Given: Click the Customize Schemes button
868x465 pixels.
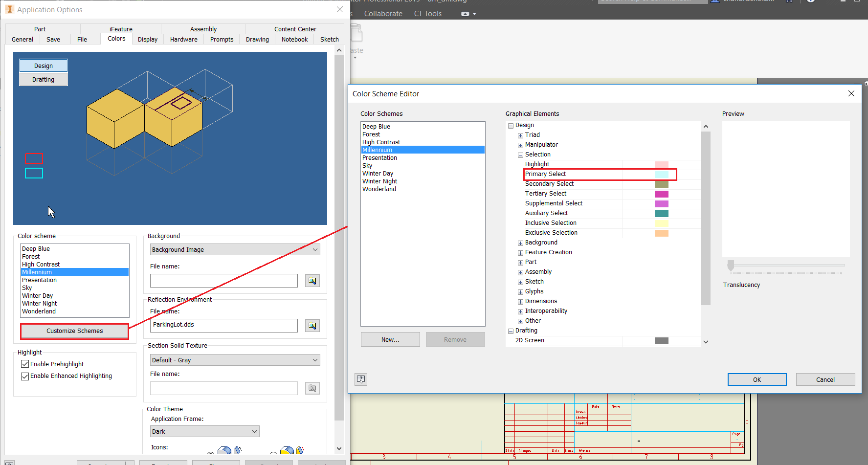Looking at the screenshot, I should (74, 331).
